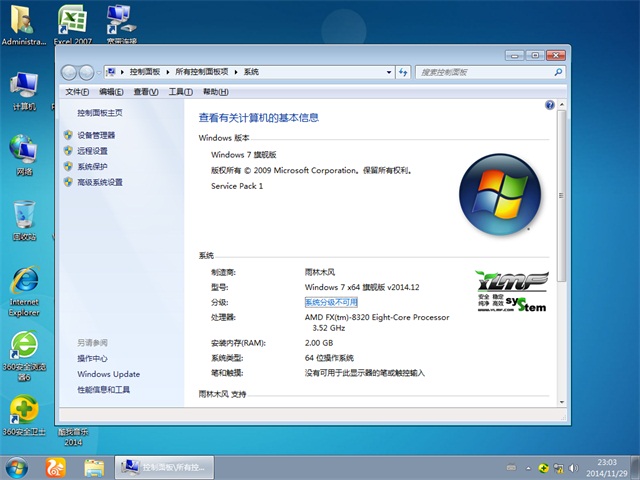Click the 控制面板 breadcrumb segment
Image resolution: width=640 pixels, height=480 pixels.
point(145,72)
